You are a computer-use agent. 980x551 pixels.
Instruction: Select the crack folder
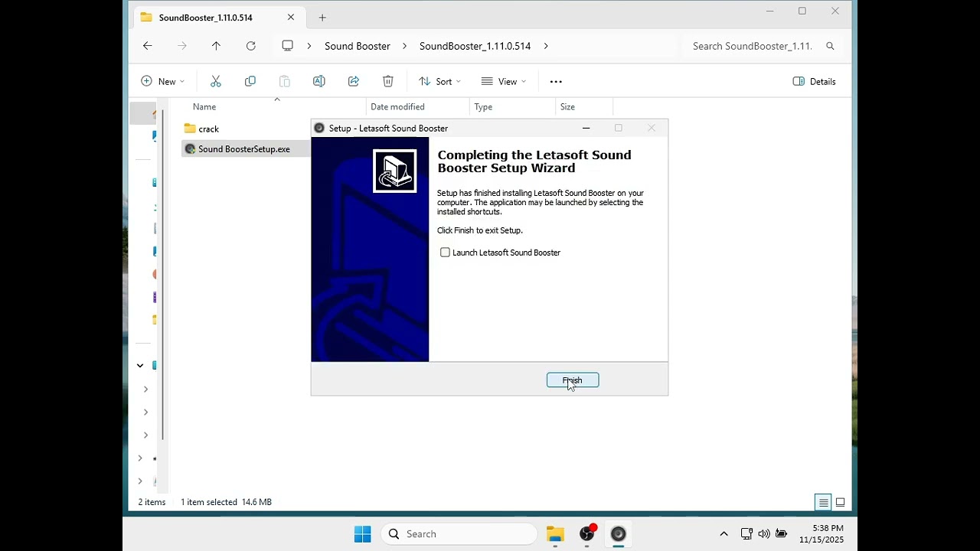[x=202, y=129]
